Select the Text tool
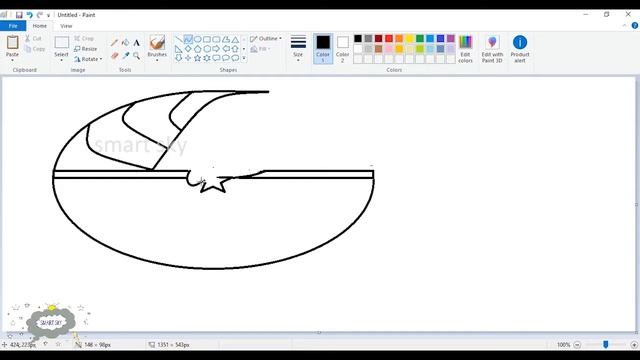Image resolution: width=640 pixels, height=360 pixels. click(137, 42)
